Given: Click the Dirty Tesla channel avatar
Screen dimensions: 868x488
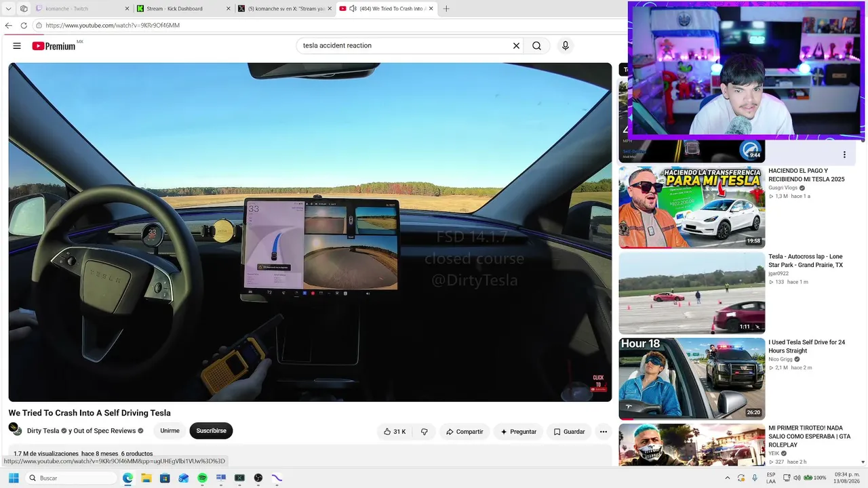Looking at the screenshot, I should tap(15, 430).
